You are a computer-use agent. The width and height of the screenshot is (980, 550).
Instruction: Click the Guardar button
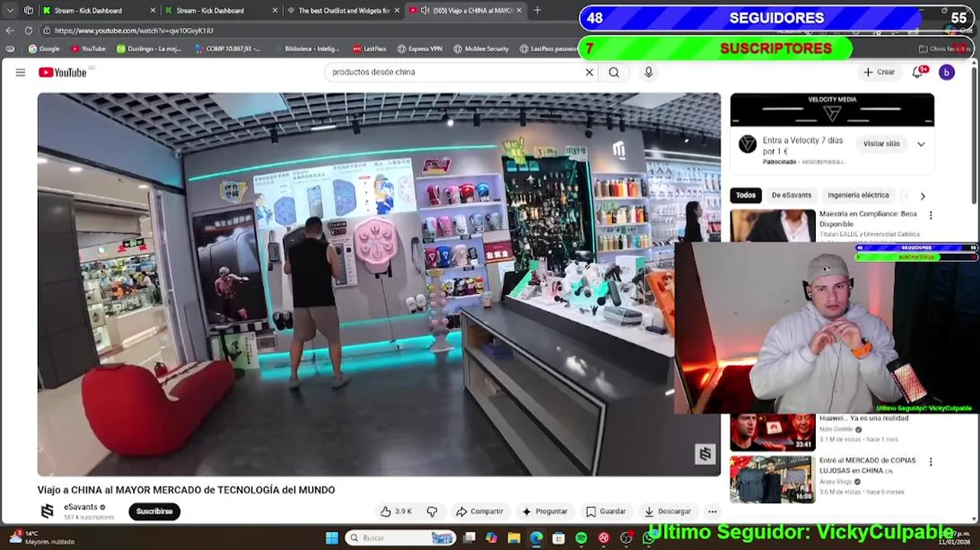(x=605, y=511)
